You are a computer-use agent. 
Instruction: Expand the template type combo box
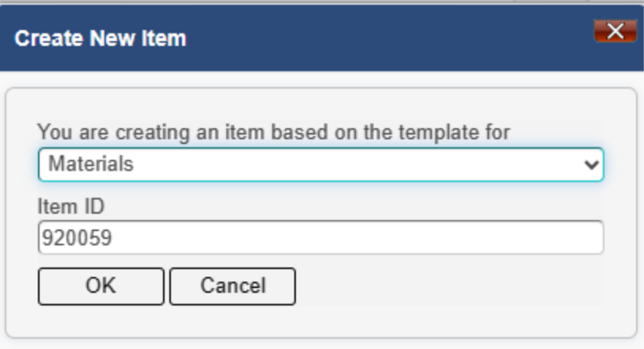320,165
